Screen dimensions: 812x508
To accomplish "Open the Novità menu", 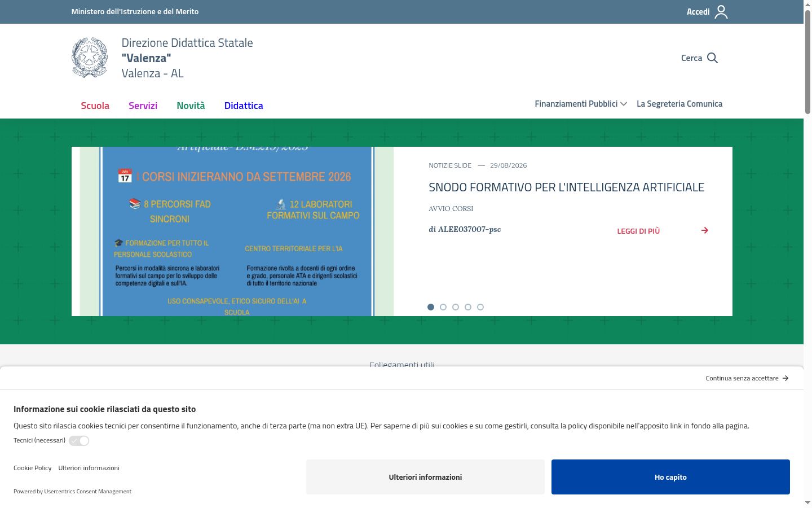I will (191, 106).
